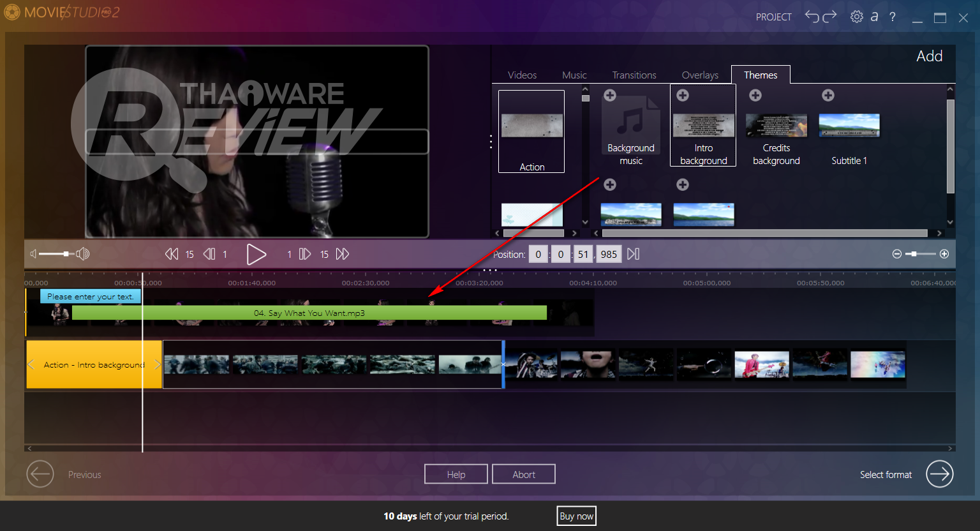Viewport: 980px width, 531px height.
Task: Click the Abort button
Action: 524,474
